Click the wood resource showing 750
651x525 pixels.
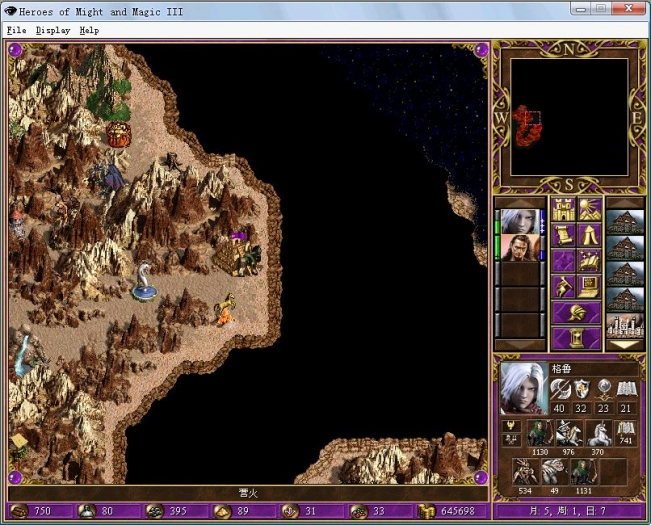point(40,511)
